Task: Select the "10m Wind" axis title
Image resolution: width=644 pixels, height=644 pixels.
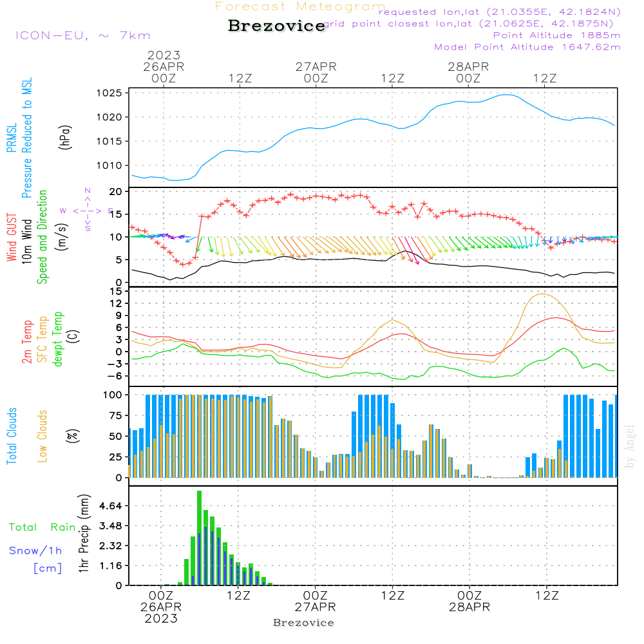Action: (x=26, y=241)
